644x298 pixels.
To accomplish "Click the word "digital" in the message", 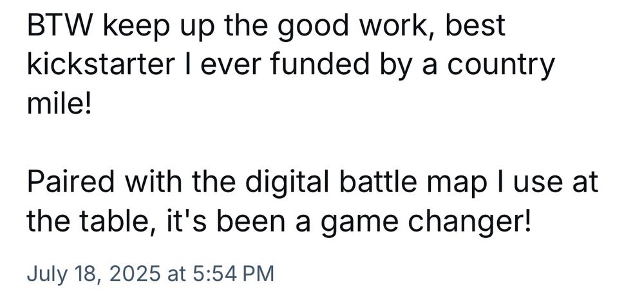I will (288, 183).
